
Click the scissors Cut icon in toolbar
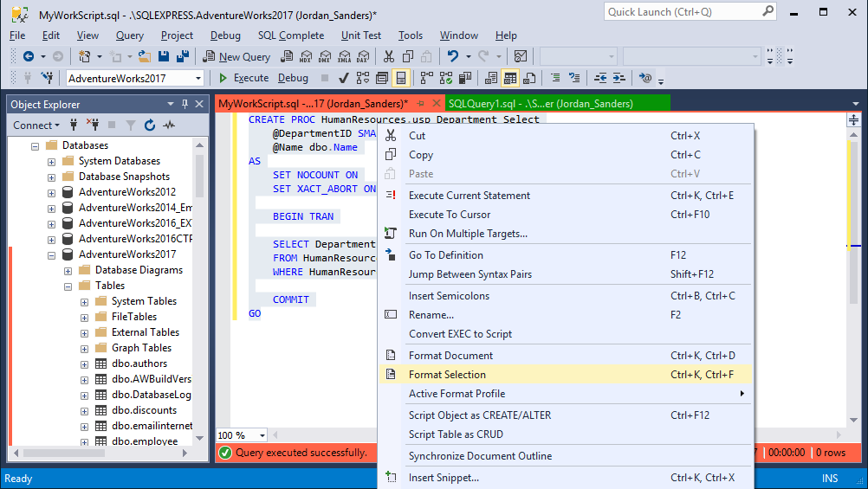(x=389, y=56)
